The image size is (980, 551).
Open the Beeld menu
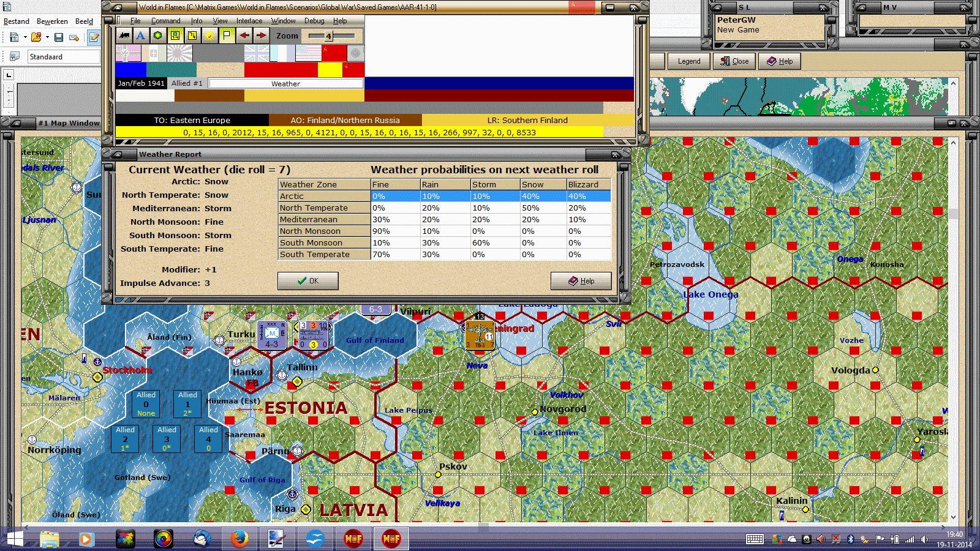(85, 21)
